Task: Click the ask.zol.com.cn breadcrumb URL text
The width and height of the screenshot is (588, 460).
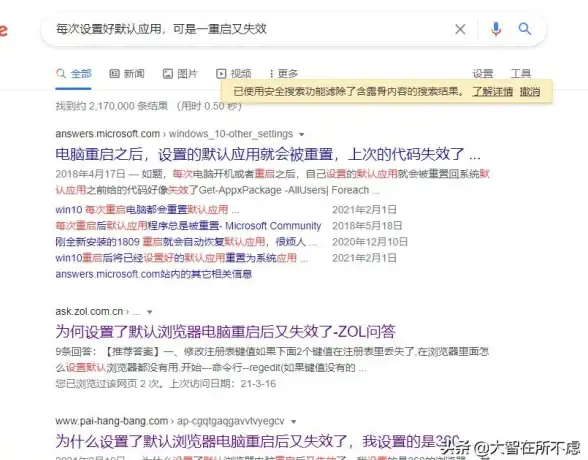Action: click(98, 312)
